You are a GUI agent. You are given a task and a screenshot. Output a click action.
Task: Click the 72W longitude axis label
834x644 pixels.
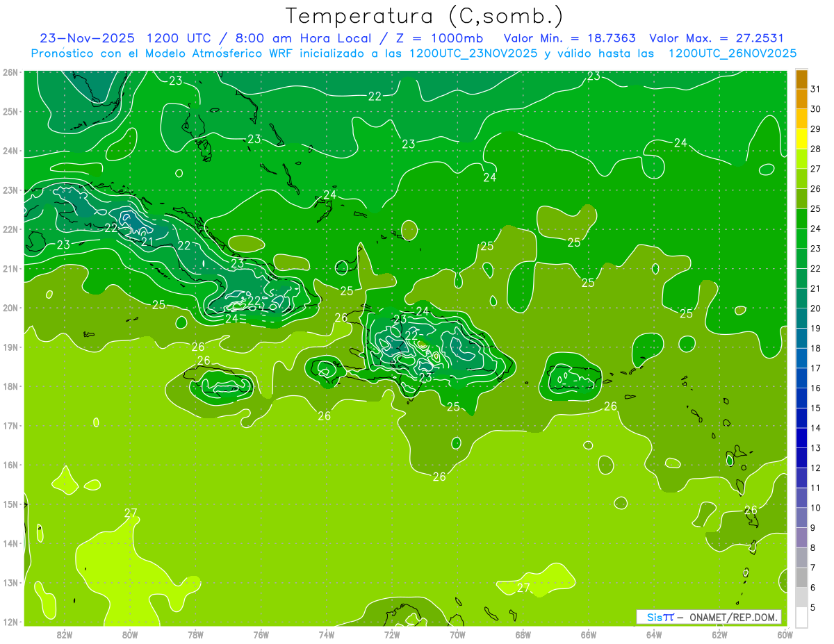point(392,634)
